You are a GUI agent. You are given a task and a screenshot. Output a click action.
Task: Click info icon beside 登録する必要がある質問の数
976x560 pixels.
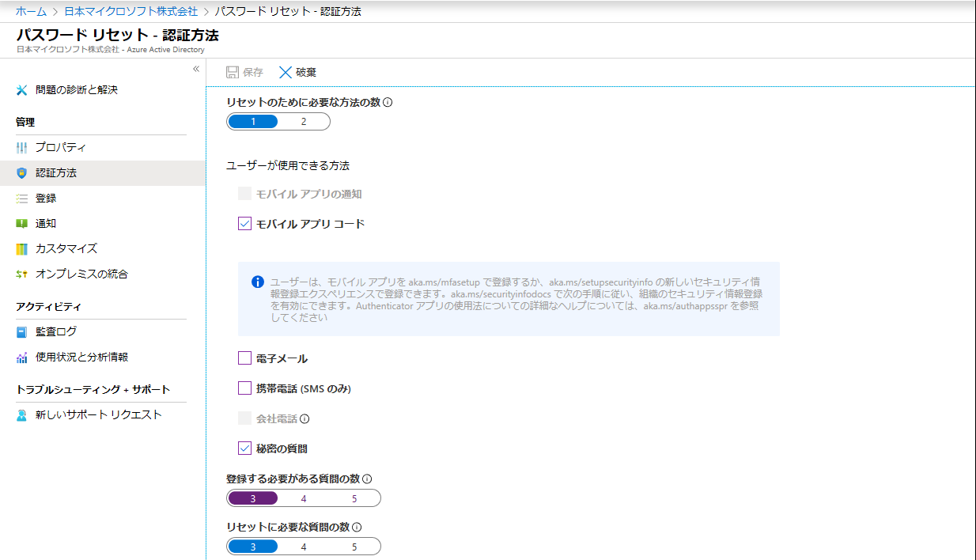tap(367, 479)
